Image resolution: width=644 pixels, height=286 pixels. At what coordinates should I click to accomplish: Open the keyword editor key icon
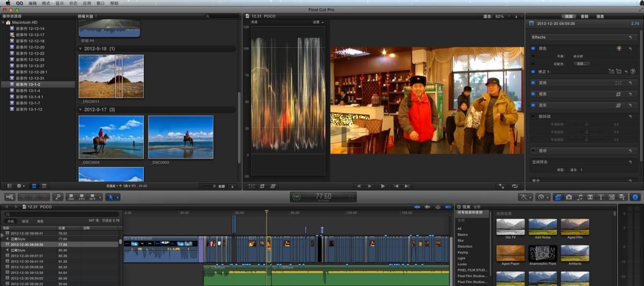click(x=57, y=197)
